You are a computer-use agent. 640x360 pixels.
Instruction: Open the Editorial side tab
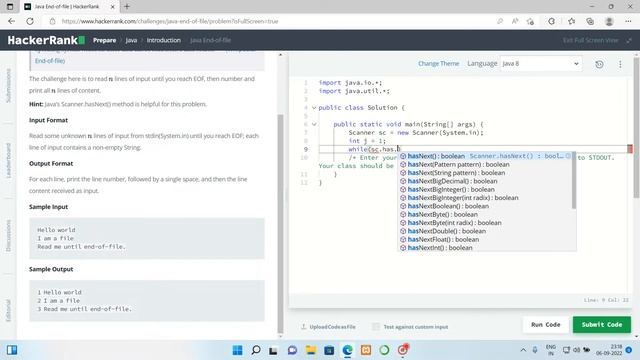8,310
